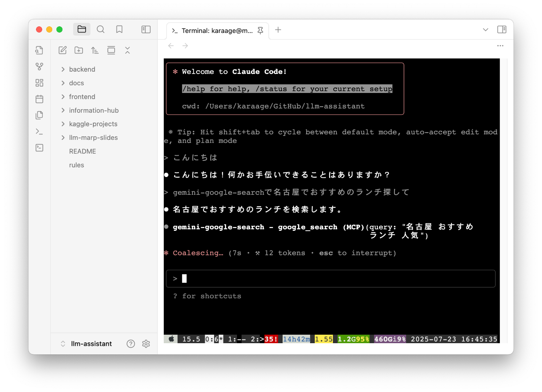Screen dimensions: 542x392
Task: Open search in the sidebar header
Action: pos(101,29)
